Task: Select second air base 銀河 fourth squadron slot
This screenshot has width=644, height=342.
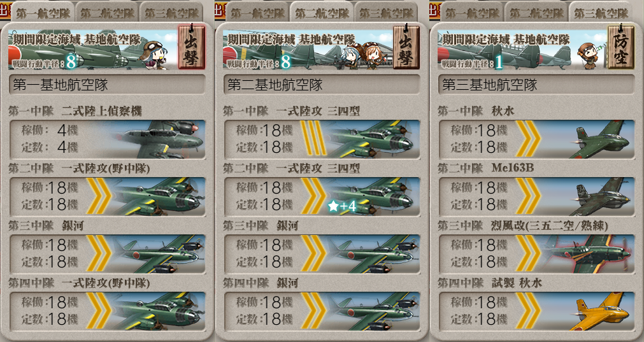Action: 322,311
